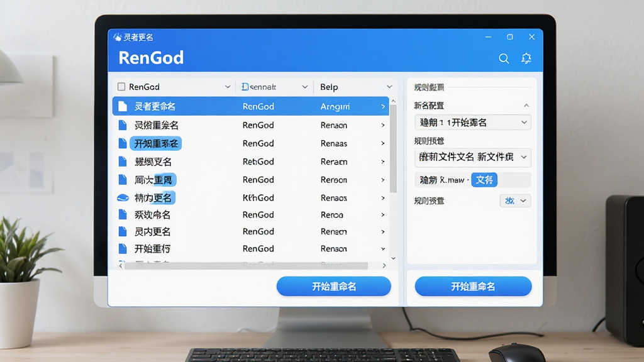The image size is (644, 362).
Task: Click the app logo in title bar
Action: (x=118, y=37)
